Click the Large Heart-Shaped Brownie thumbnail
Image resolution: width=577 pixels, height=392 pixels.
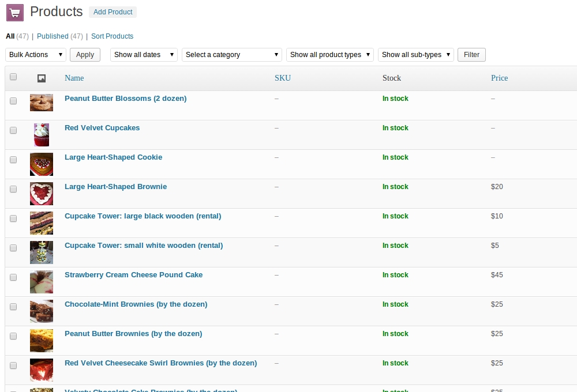pos(42,194)
